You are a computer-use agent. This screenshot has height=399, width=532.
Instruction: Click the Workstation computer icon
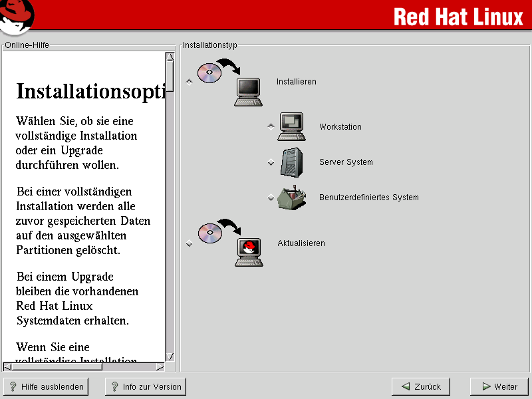point(291,127)
